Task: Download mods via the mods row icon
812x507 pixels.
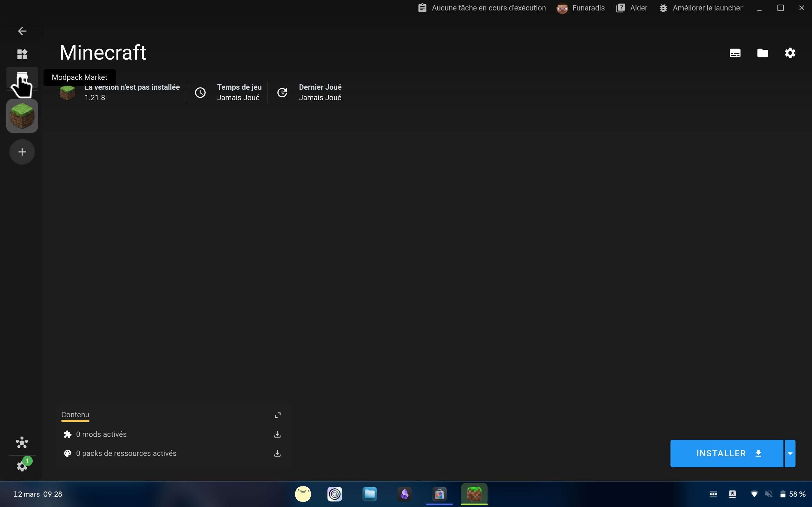Action: [278, 435]
